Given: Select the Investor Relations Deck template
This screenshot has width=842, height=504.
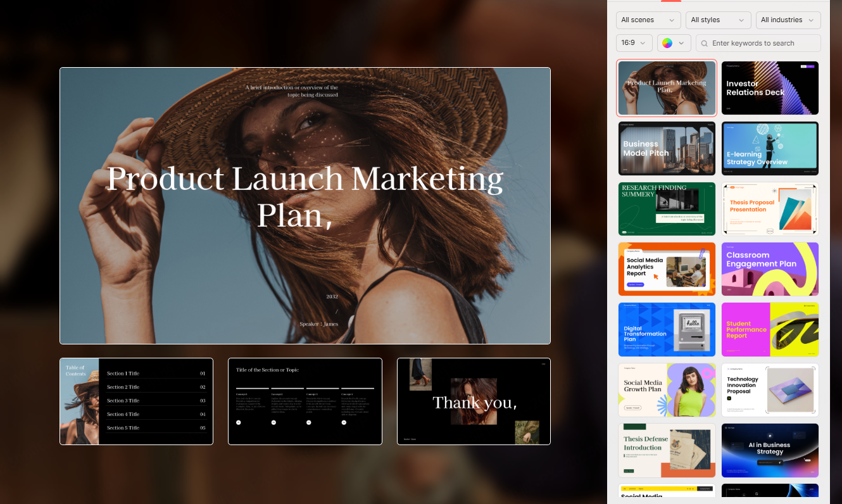Looking at the screenshot, I should [x=770, y=88].
